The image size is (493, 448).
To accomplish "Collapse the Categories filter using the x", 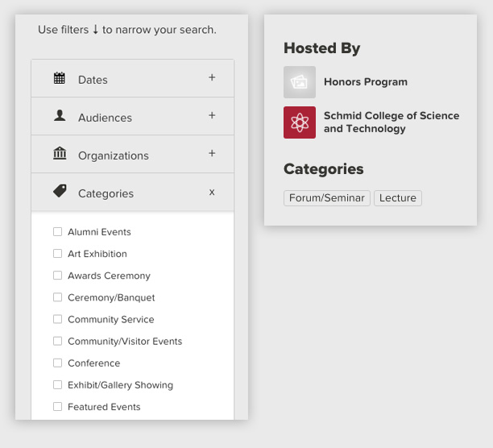I will (212, 193).
